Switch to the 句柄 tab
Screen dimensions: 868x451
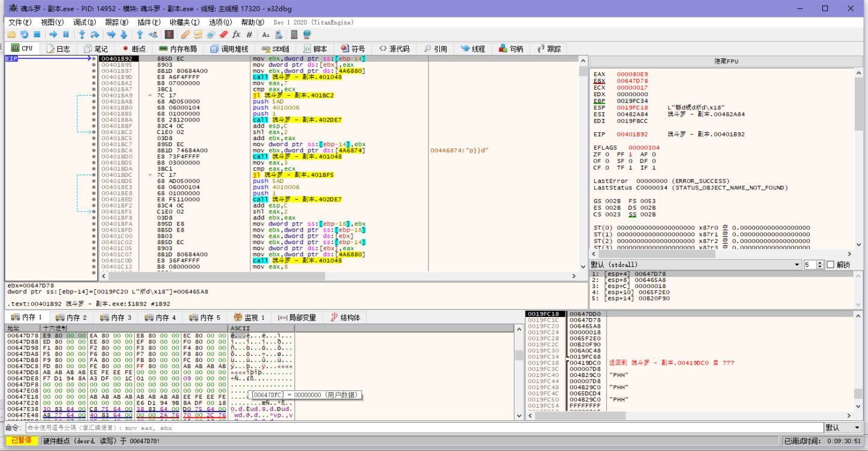(x=511, y=49)
